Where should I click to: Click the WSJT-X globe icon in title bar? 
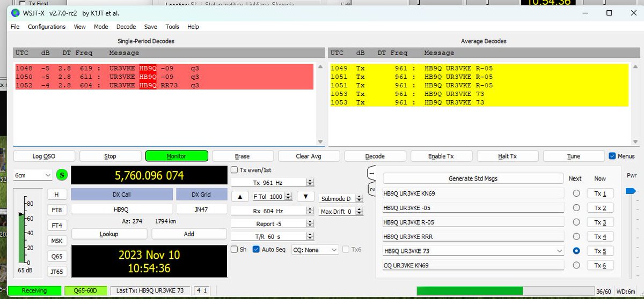pyautogui.click(x=14, y=12)
